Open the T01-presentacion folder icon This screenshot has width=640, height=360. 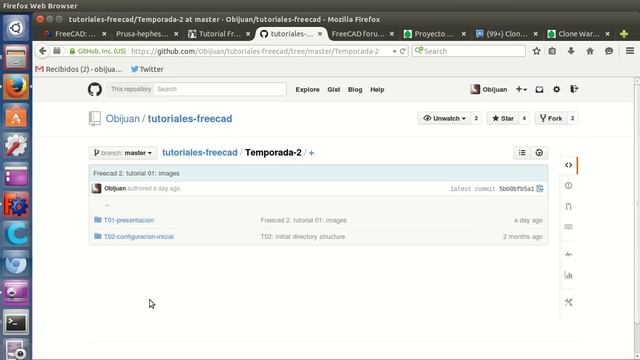pos(98,220)
